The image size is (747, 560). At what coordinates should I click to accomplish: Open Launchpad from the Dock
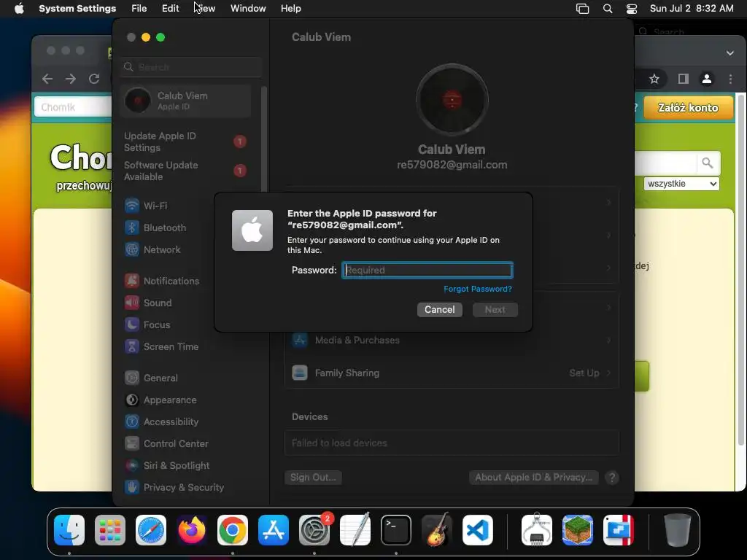click(110, 530)
